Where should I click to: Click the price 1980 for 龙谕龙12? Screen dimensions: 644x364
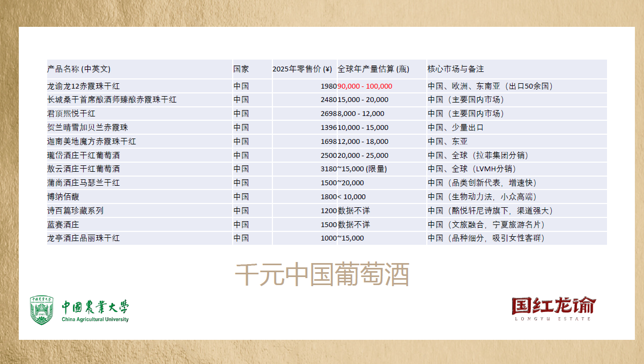click(x=329, y=86)
